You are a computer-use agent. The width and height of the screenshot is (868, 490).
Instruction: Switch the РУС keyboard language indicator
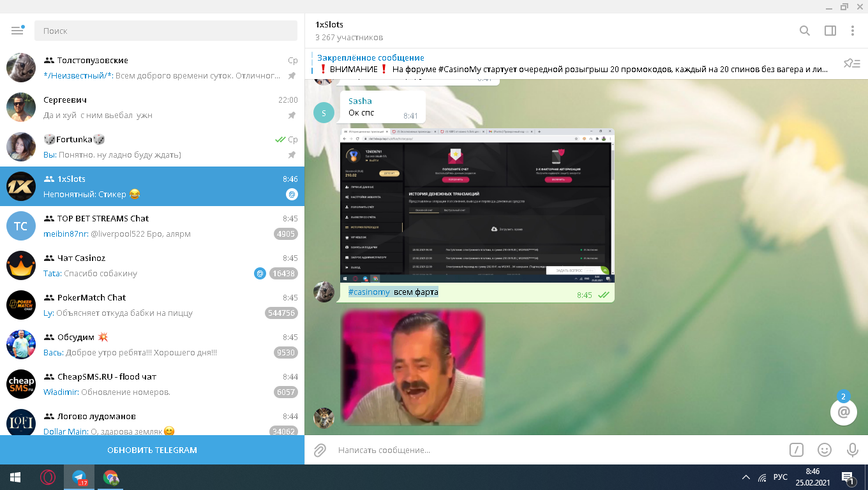coord(780,477)
